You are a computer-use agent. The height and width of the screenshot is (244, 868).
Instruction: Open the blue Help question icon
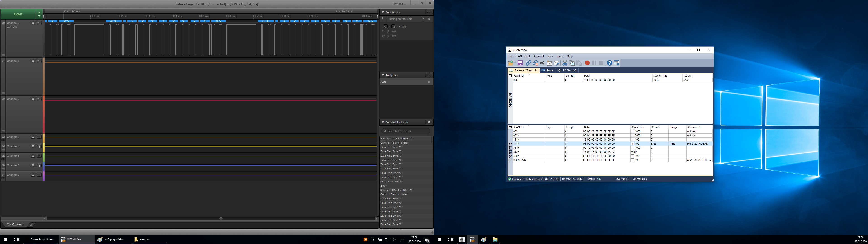pyautogui.click(x=609, y=63)
